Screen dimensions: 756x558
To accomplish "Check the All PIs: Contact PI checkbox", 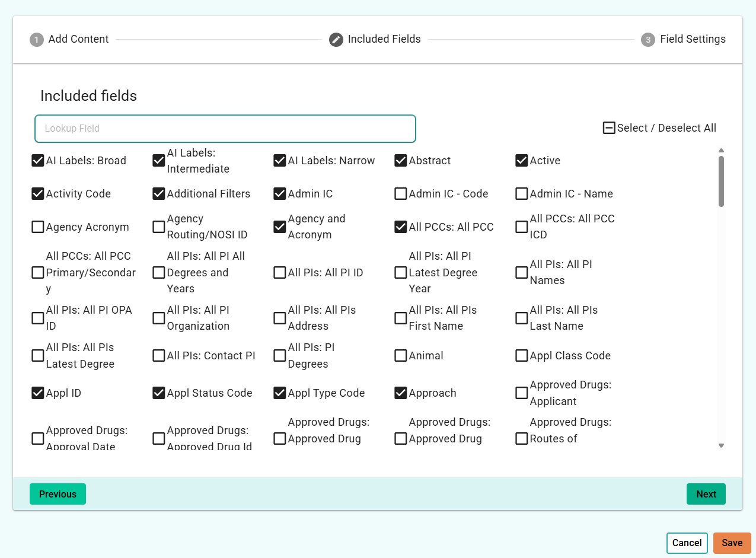I will [x=159, y=356].
